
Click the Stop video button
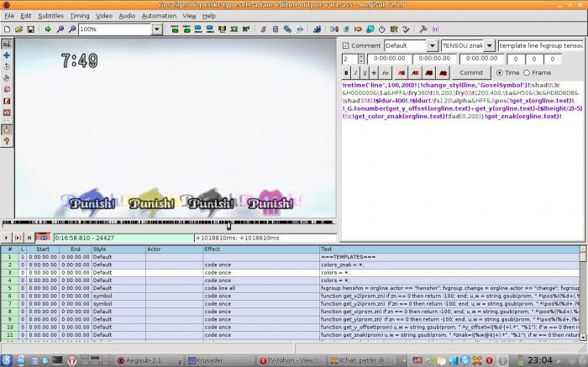(29, 238)
